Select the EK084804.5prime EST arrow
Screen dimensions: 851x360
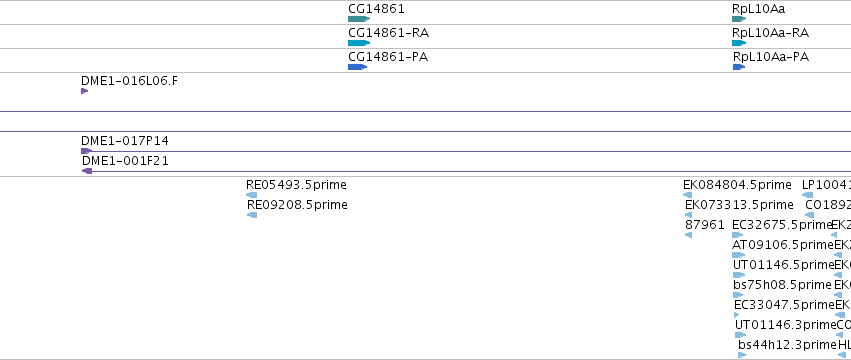pos(688,195)
